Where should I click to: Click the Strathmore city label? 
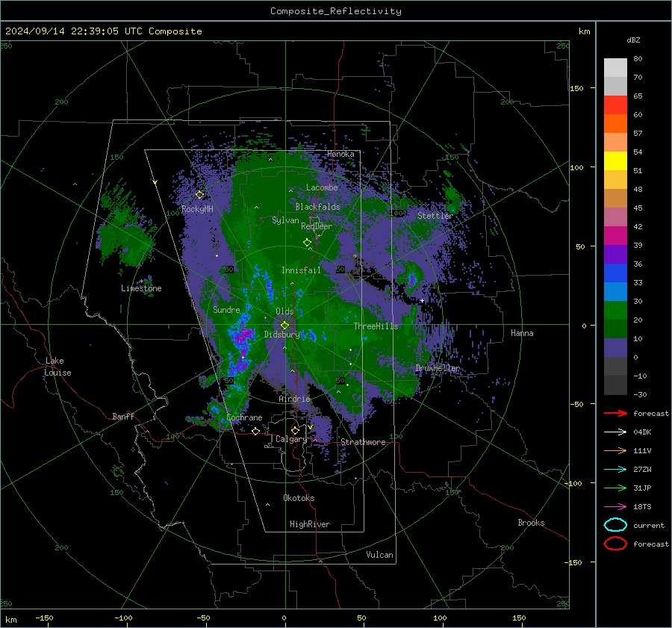(363, 442)
